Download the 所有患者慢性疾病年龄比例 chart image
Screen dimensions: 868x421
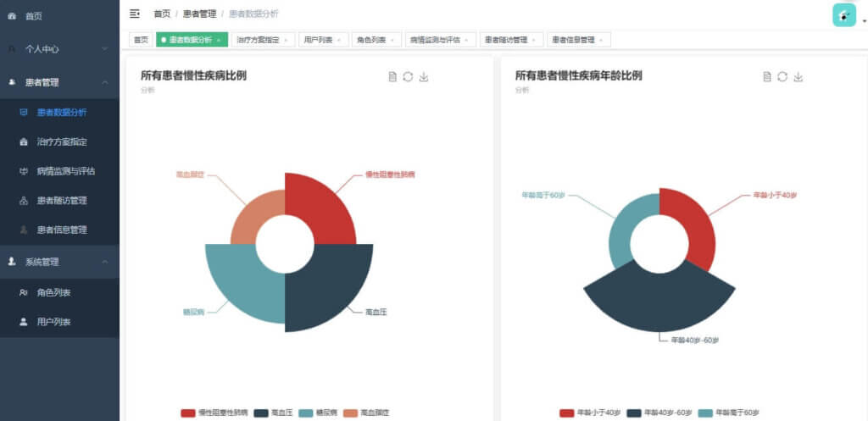click(x=798, y=77)
